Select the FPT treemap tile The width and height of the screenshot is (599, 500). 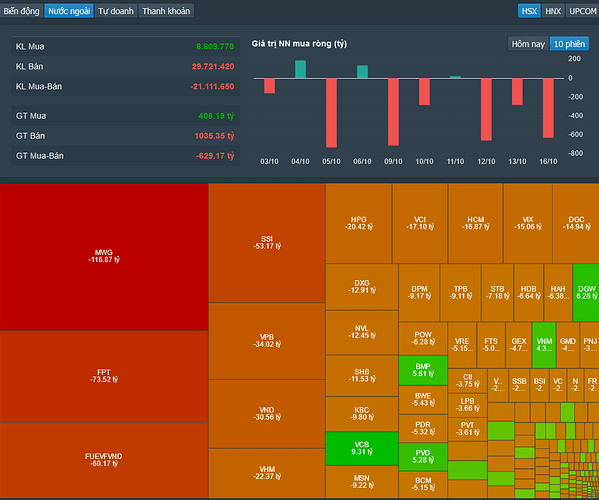pyautogui.click(x=104, y=376)
